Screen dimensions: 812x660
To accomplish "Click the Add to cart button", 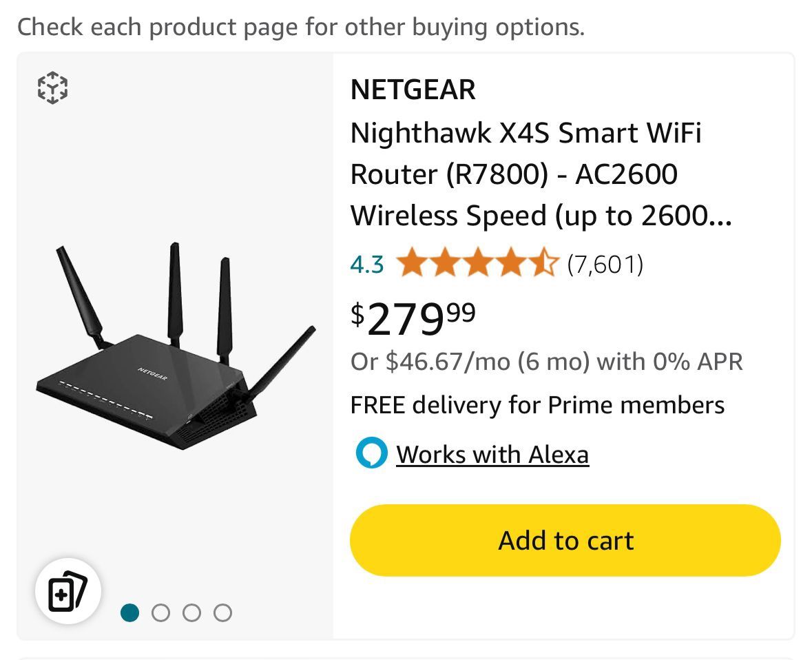I will pos(565,540).
